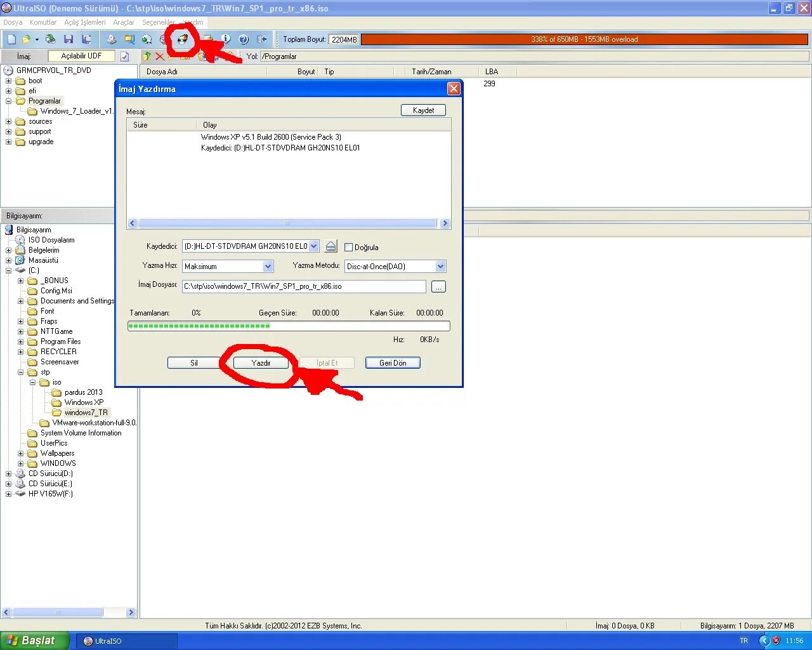Viewport: 812px width, 650px height.
Task: Enable the Doğrula (verify) checkbox
Action: click(x=348, y=248)
